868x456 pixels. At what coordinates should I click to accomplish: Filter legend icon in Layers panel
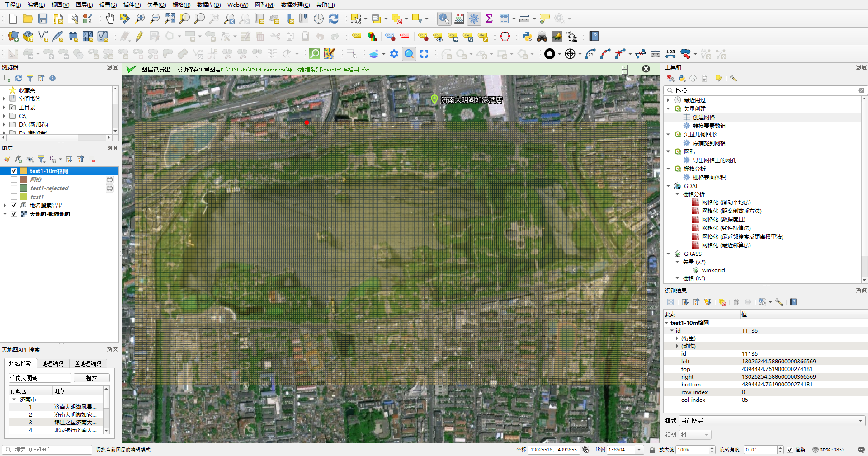tap(41, 159)
